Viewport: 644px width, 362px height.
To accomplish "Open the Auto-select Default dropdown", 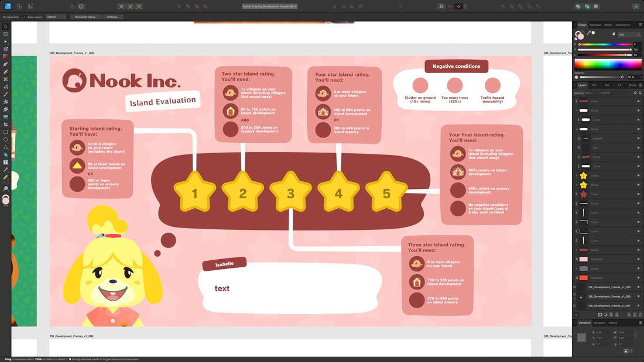I will tap(56, 17).
